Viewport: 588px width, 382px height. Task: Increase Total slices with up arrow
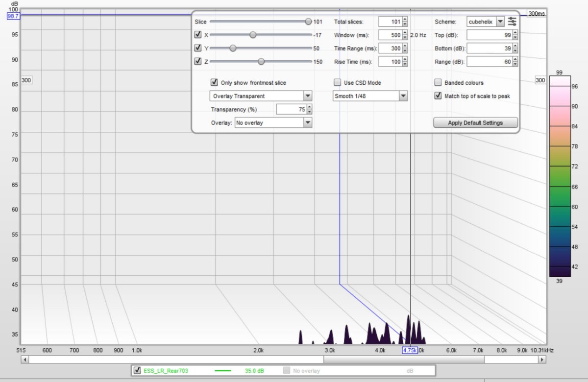coord(405,20)
